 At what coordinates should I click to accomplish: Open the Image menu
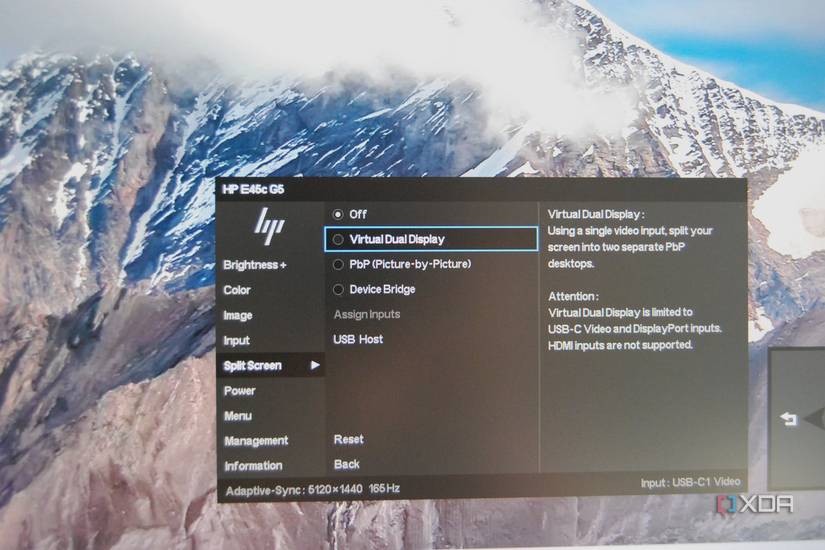tap(238, 315)
